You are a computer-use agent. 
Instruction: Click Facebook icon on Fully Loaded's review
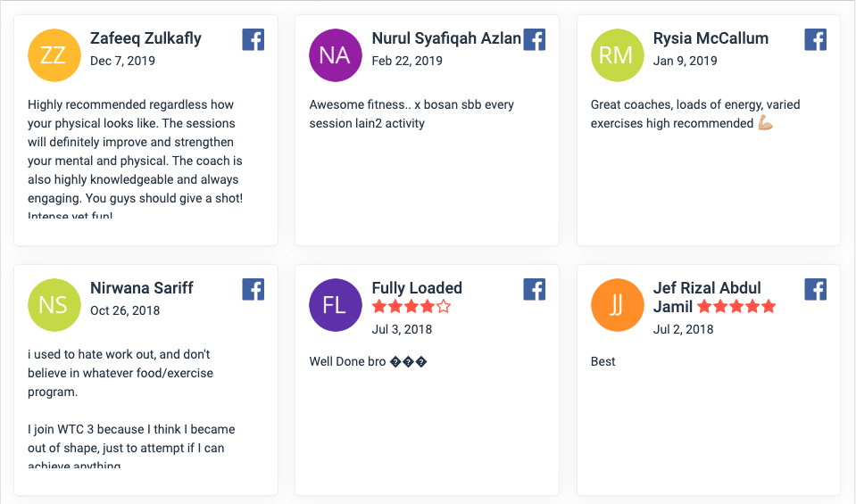click(x=534, y=289)
